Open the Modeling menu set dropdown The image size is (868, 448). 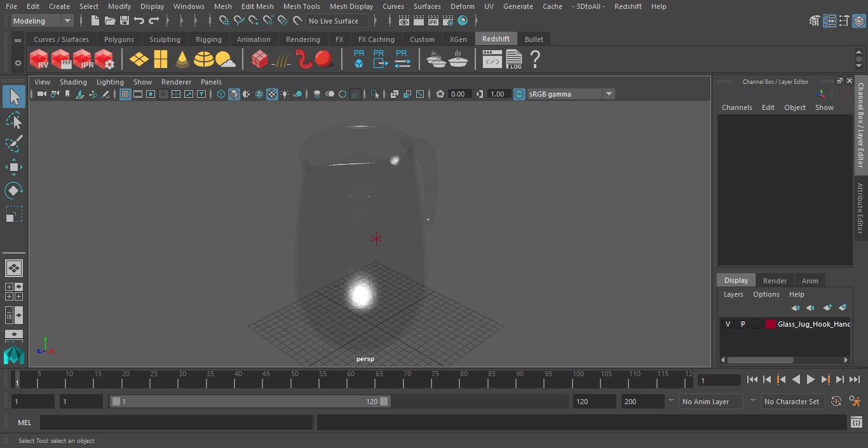pyautogui.click(x=43, y=21)
